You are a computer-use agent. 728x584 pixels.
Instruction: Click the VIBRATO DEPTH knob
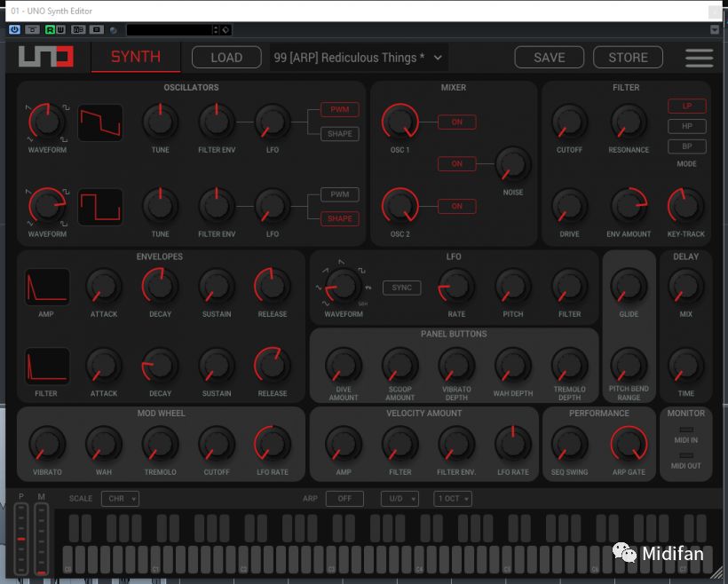456,366
